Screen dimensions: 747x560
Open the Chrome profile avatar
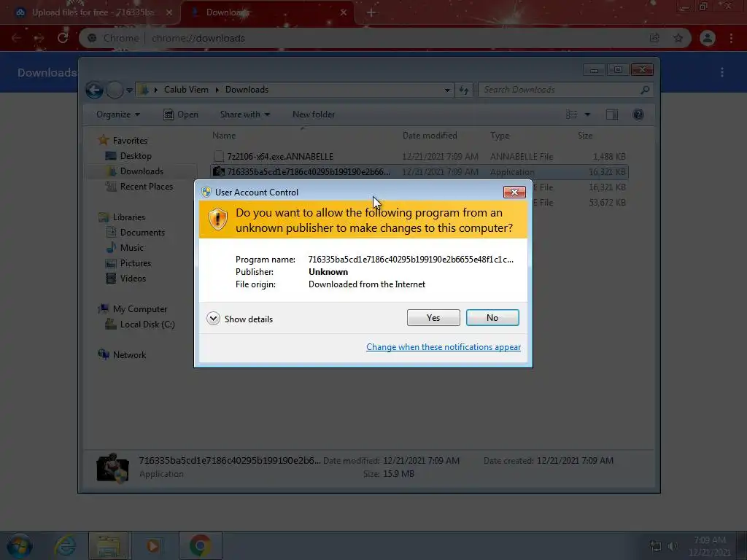[x=708, y=38]
